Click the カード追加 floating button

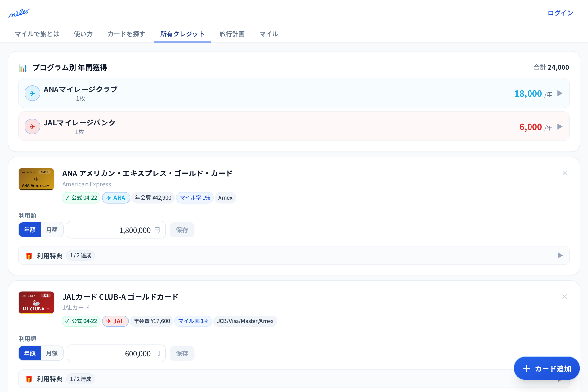[x=547, y=368]
